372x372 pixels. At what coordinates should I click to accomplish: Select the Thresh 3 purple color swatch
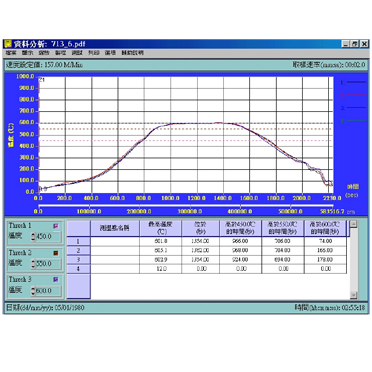[56, 280]
